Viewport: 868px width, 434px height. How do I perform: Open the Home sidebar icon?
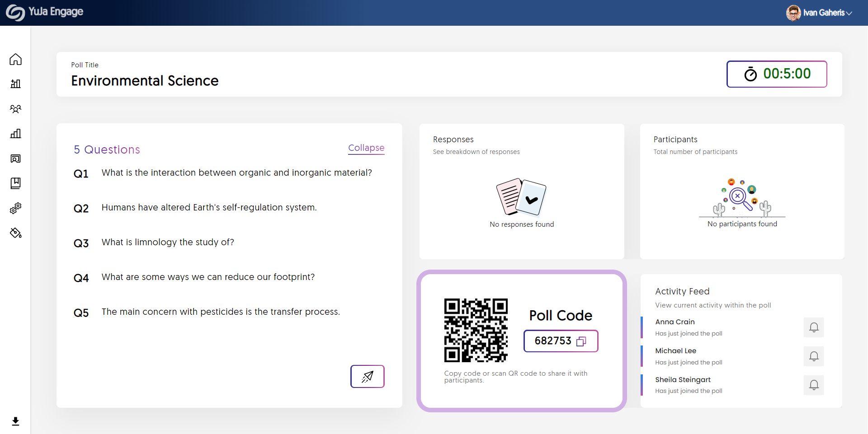[15, 59]
